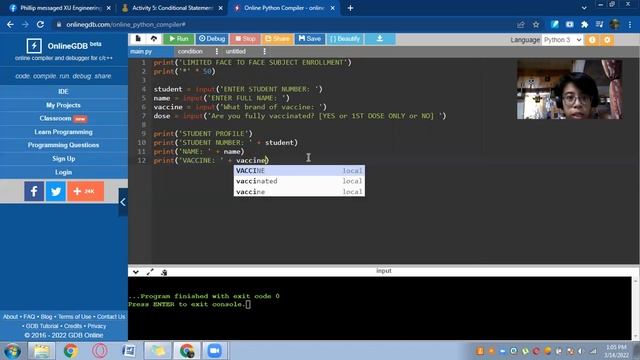The width and height of the screenshot is (640, 360).
Task: Open the options menu of condition tab
Action: click(x=217, y=51)
